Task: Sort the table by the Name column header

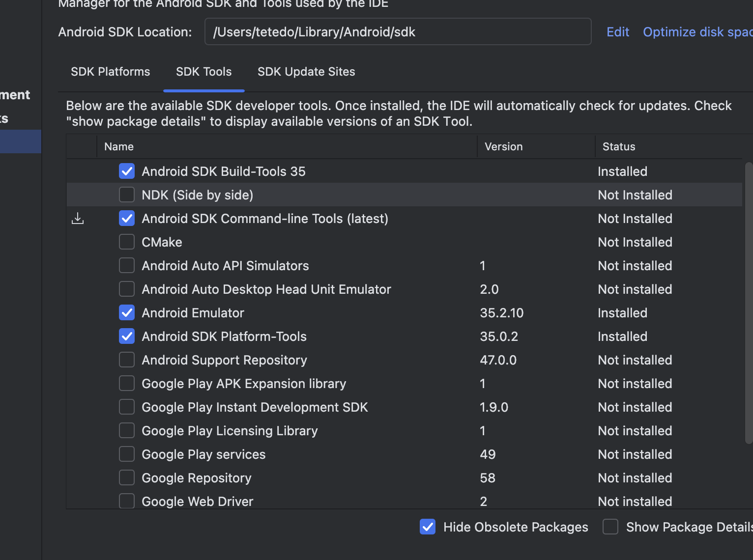Action: 119,147
